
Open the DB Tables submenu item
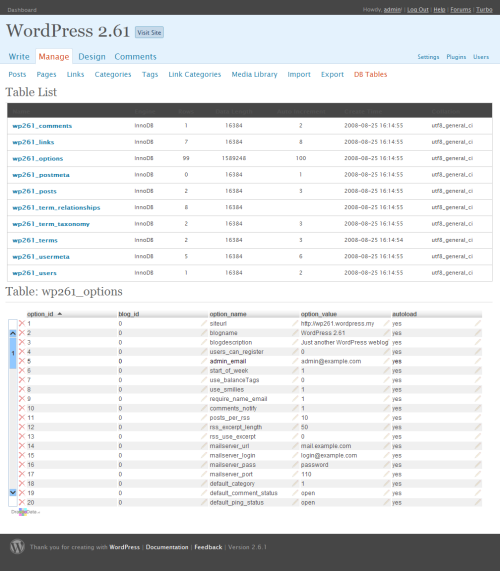370,74
